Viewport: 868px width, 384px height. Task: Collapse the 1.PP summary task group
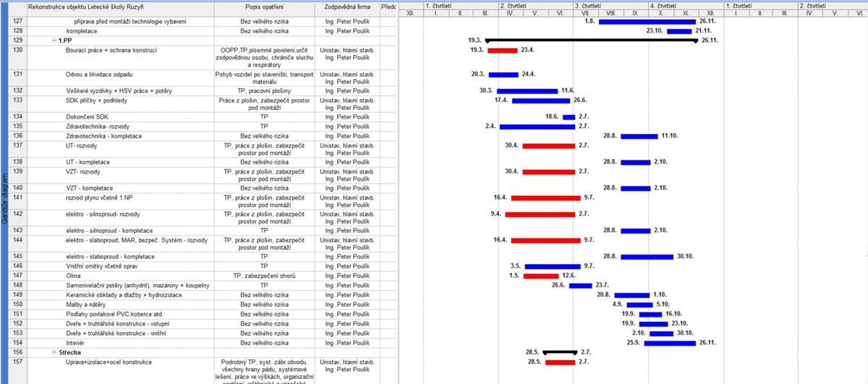click(x=54, y=41)
